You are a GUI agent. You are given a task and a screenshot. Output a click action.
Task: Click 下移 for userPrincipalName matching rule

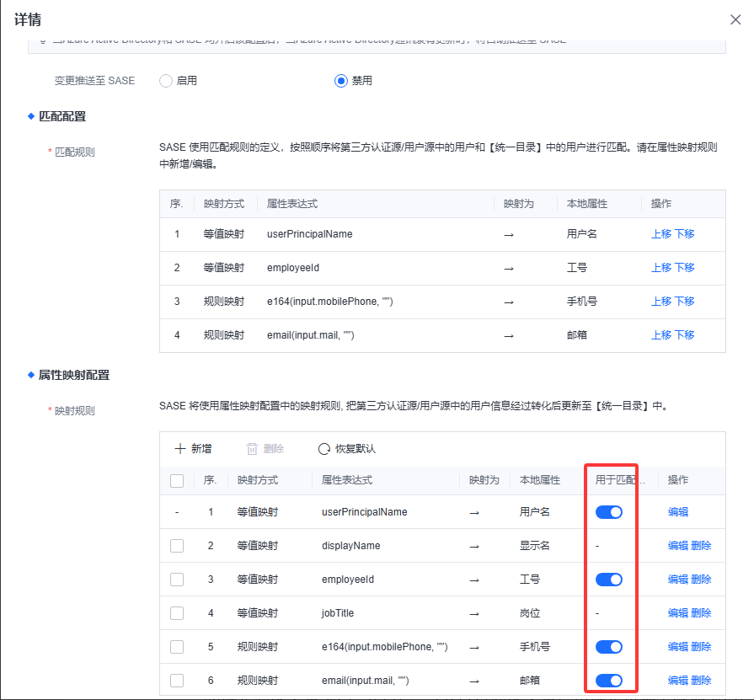[684, 234]
